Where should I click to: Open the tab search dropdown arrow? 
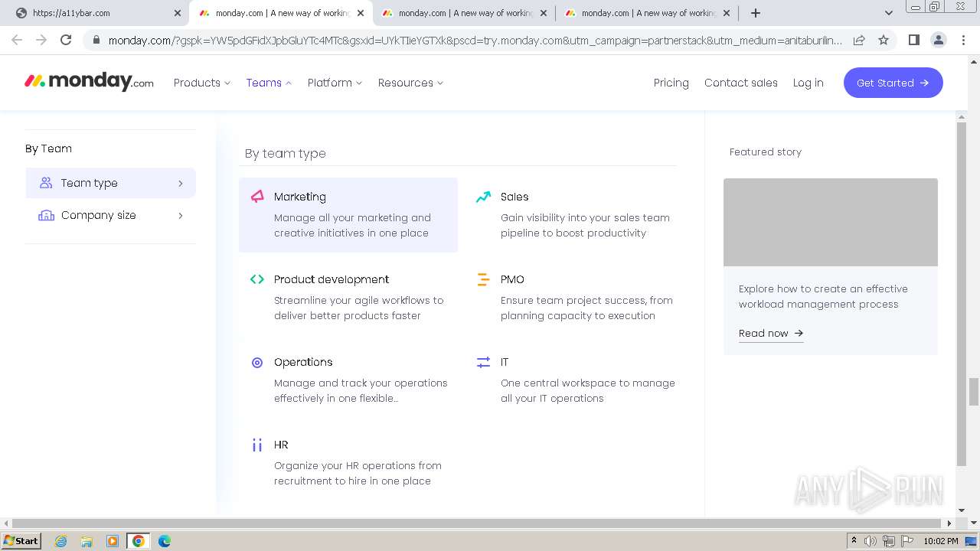click(888, 13)
